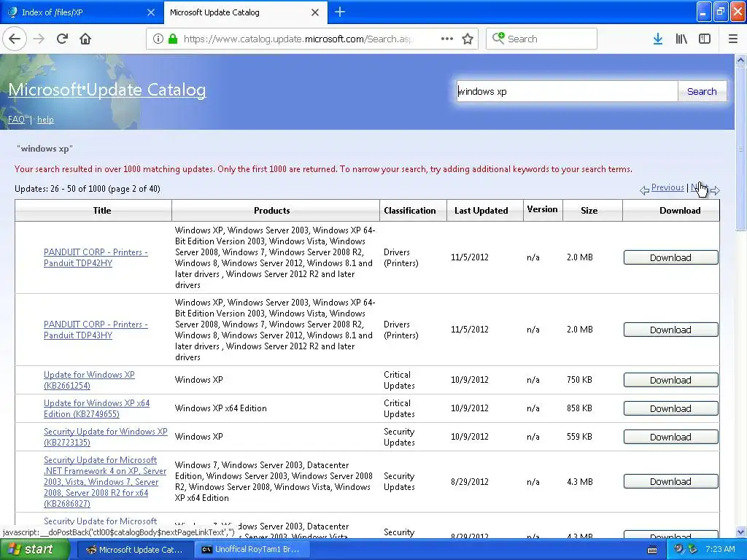Open Update for Windows XP (KB2661254)

[x=89, y=380]
